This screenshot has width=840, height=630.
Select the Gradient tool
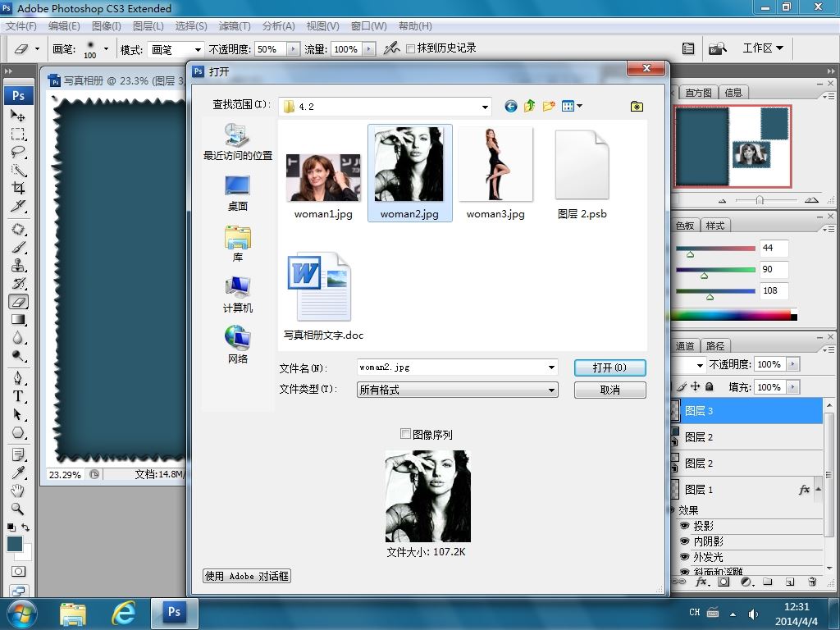point(18,320)
